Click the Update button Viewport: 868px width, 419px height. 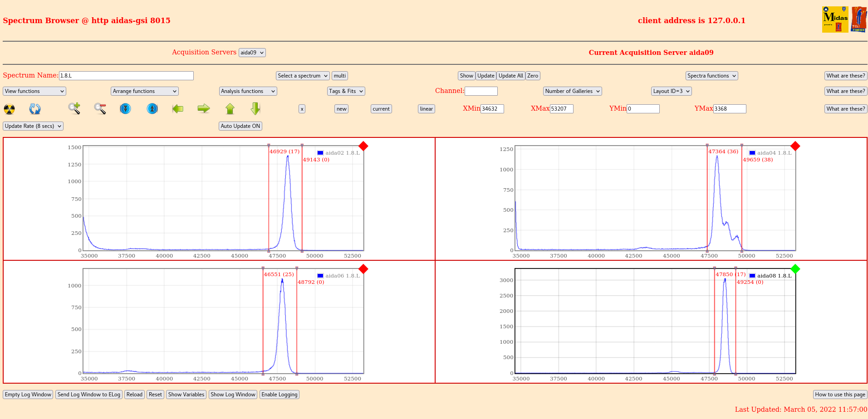coord(486,76)
